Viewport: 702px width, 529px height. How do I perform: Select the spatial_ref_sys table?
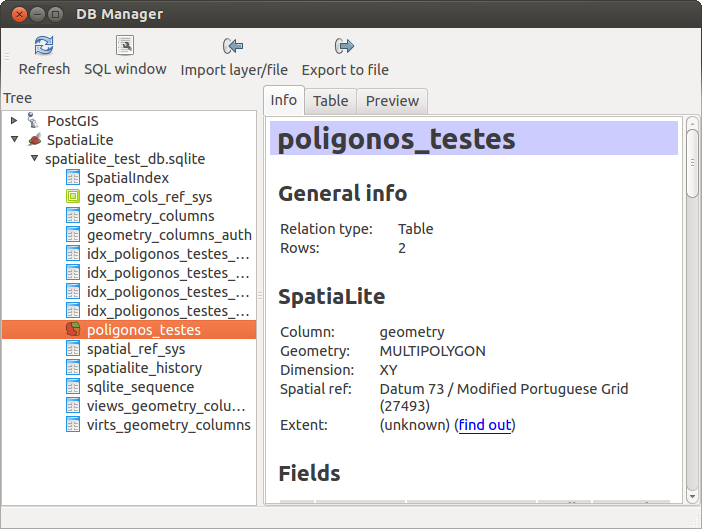pos(135,349)
